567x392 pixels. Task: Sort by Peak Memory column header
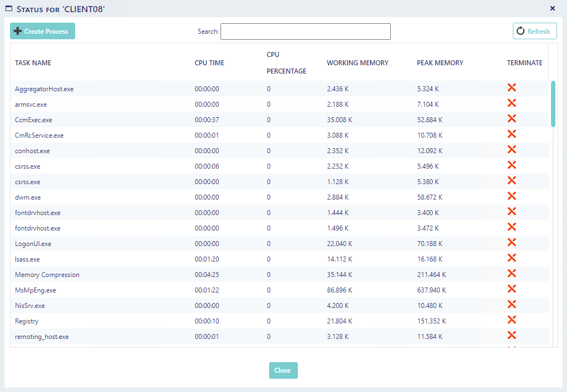tap(440, 63)
